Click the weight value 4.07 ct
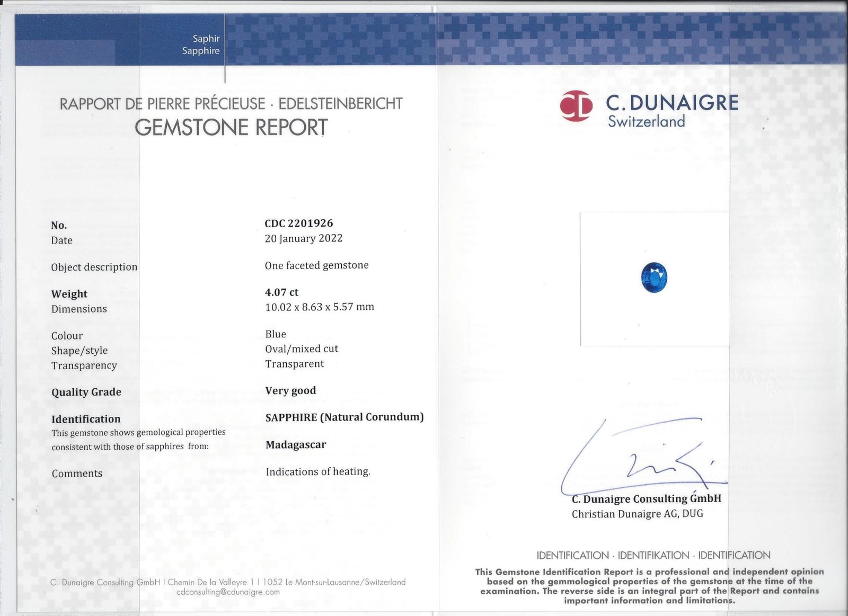 [282, 292]
